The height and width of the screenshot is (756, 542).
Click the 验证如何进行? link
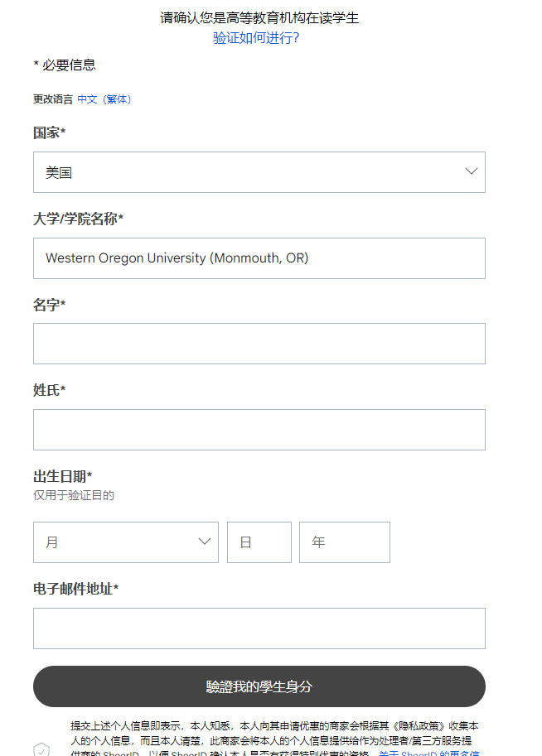[256, 38]
